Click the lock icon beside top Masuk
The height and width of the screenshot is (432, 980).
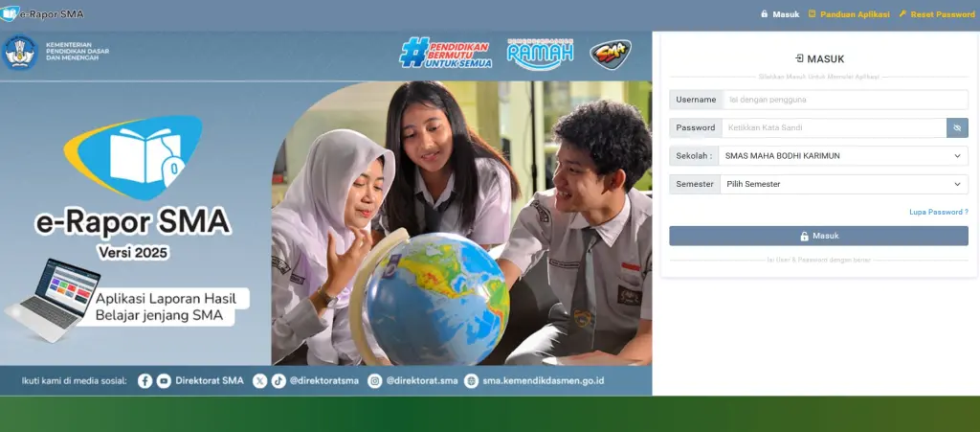(x=765, y=13)
